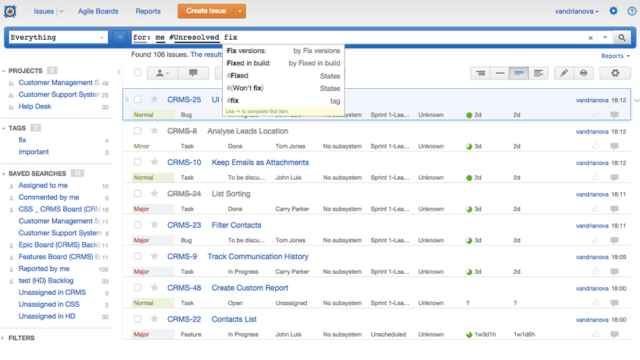
Task: Click the blue arrow button beside Everything
Action: click(x=120, y=37)
